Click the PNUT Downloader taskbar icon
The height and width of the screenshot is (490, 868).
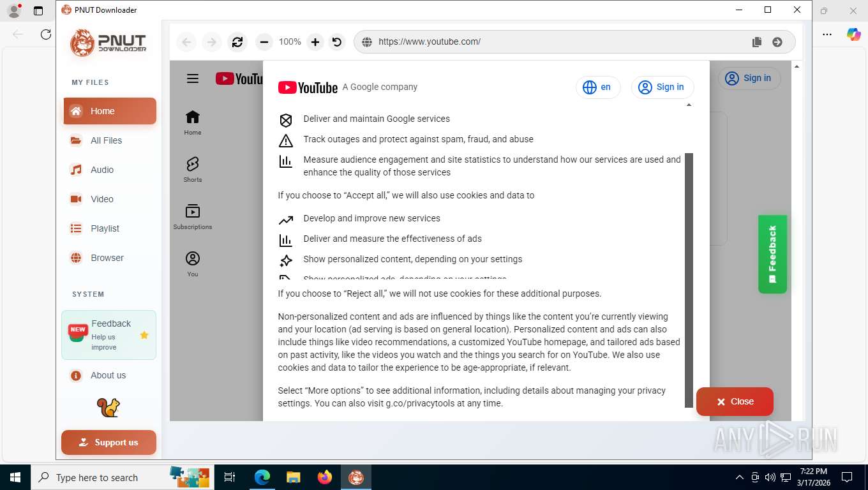pyautogui.click(x=356, y=477)
